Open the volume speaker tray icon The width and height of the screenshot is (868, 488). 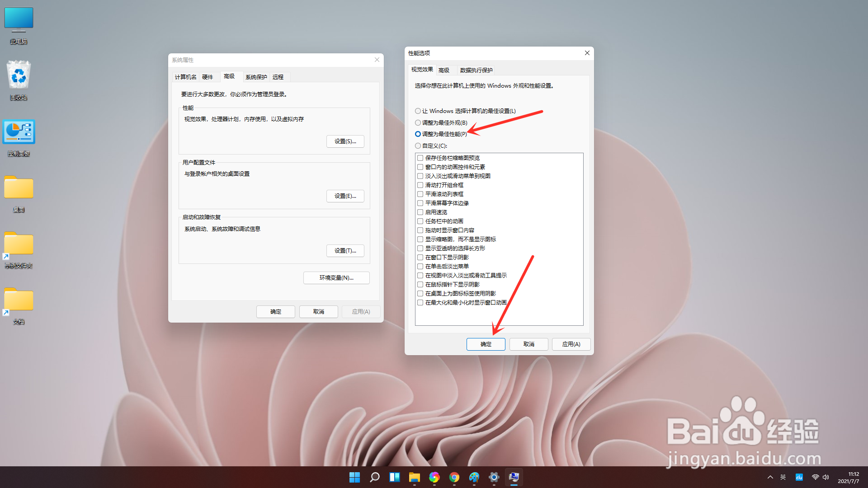[826, 477]
